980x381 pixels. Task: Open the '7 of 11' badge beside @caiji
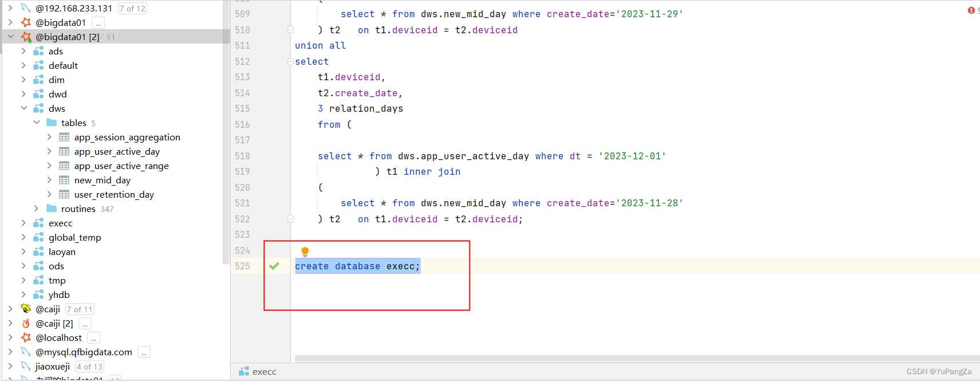[80, 309]
